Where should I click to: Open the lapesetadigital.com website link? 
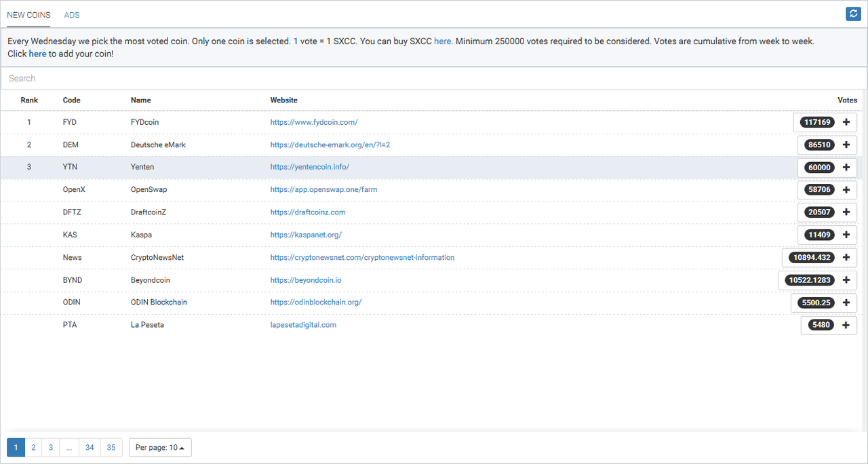303,325
